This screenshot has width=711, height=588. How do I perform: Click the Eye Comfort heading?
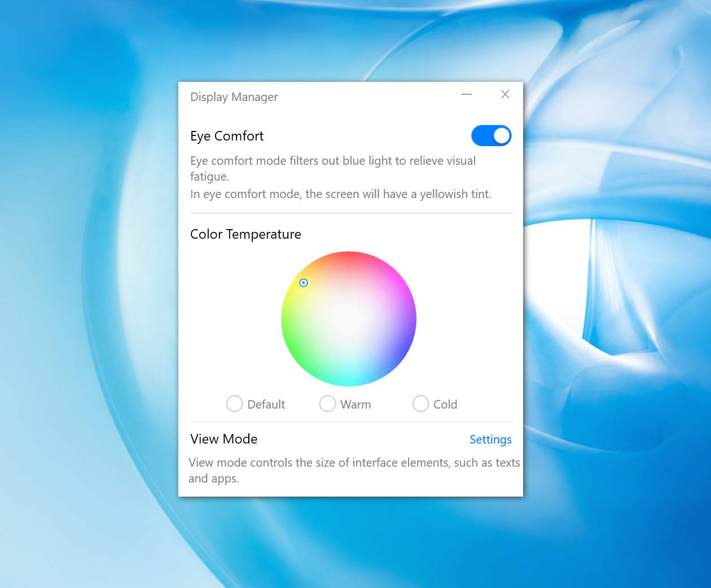[227, 136]
